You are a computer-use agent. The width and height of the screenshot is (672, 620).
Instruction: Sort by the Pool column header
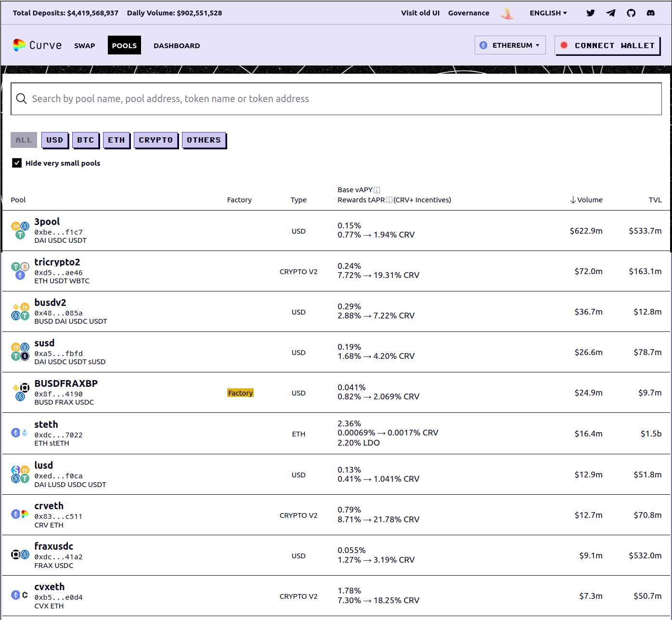click(x=18, y=200)
